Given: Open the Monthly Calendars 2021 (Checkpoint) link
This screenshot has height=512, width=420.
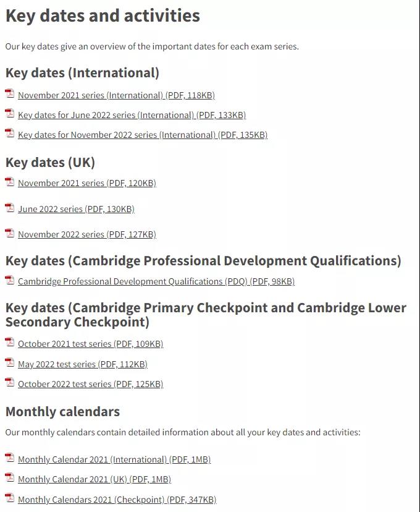Looking at the screenshot, I should coord(117,499).
